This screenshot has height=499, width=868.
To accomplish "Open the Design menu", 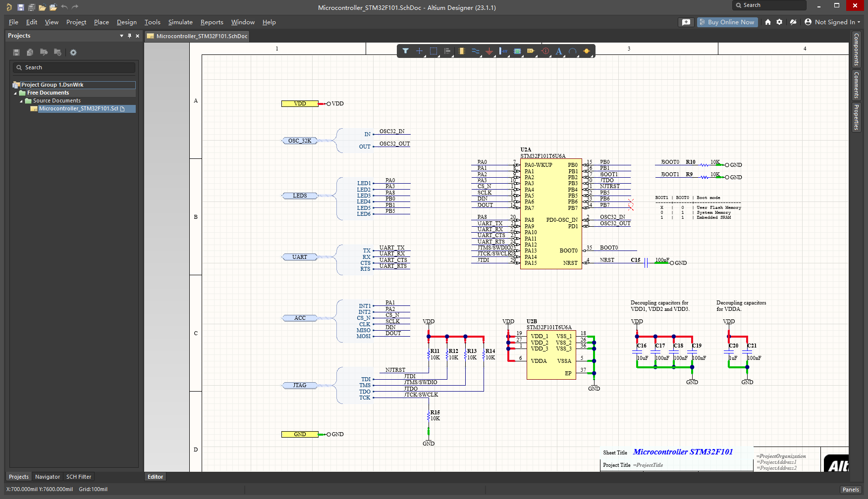I will (x=127, y=22).
